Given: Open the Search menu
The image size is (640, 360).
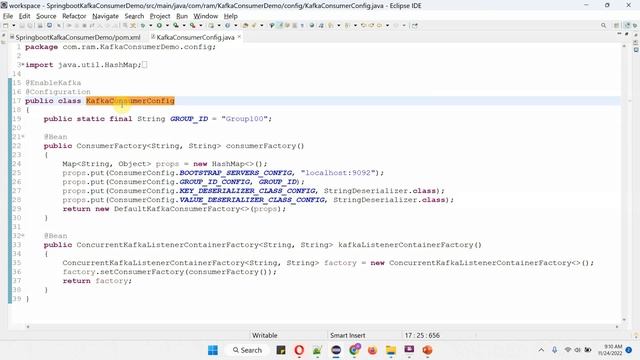Looking at the screenshot, I should pyautogui.click(x=134, y=16).
